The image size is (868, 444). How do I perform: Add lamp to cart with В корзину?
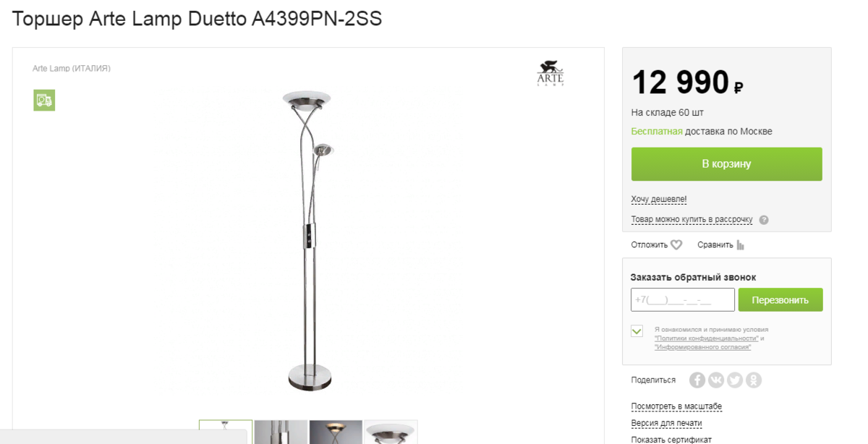pos(727,164)
